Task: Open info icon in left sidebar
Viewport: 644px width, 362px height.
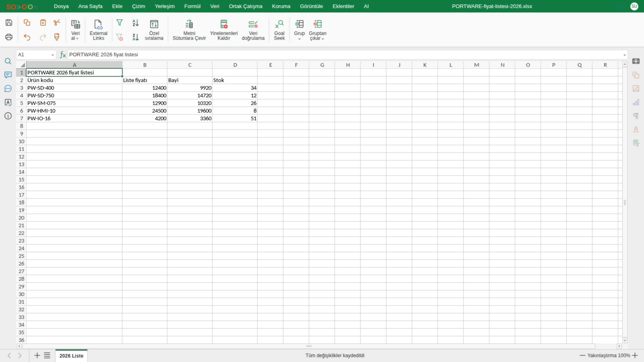Action: coord(8,116)
